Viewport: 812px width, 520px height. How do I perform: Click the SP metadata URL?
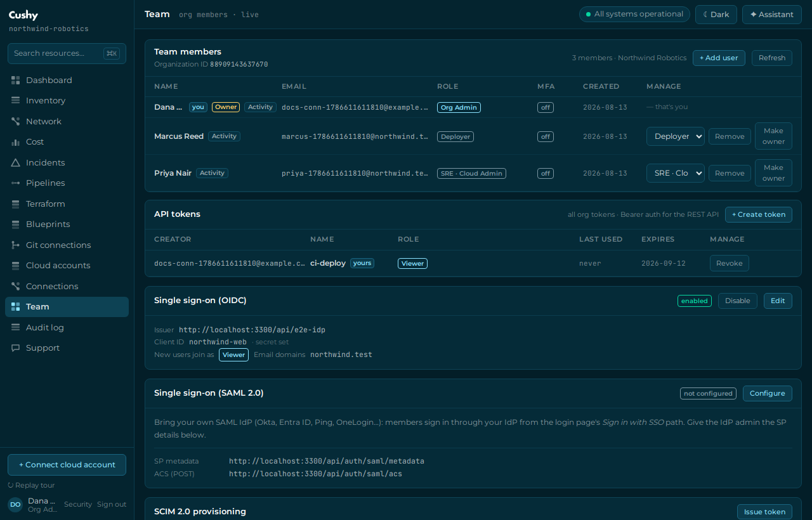[x=327, y=461]
